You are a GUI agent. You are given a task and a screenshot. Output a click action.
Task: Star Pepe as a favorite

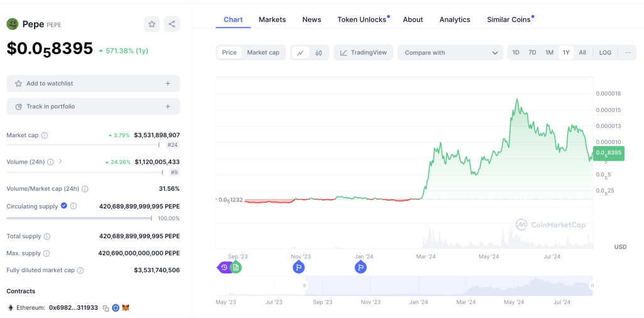tap(152, 24)
